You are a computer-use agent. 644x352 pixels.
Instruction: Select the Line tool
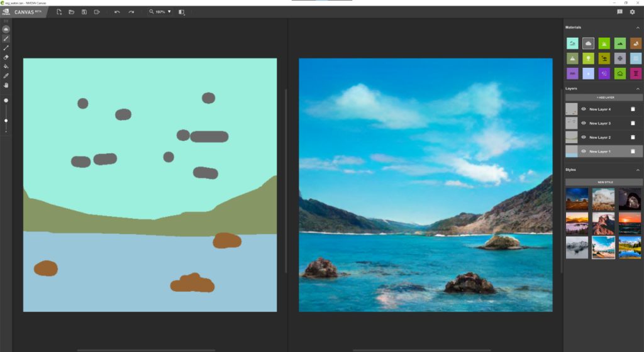click(6, 48)
